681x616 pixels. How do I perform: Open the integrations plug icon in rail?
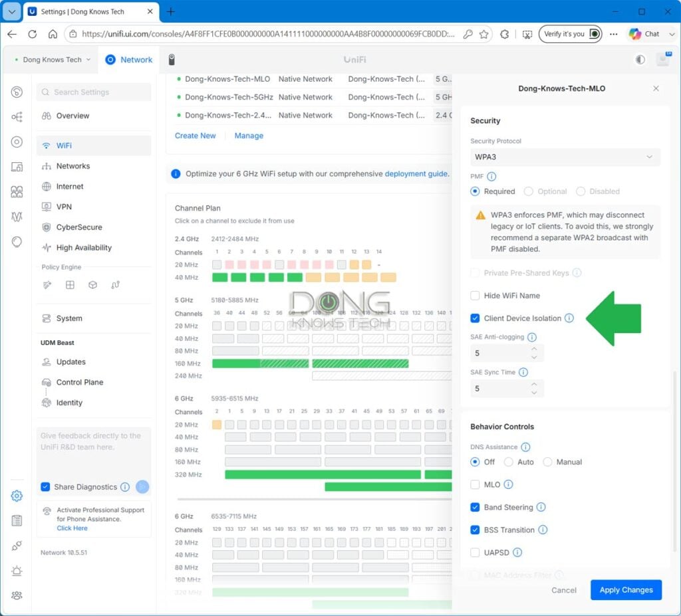17,546
